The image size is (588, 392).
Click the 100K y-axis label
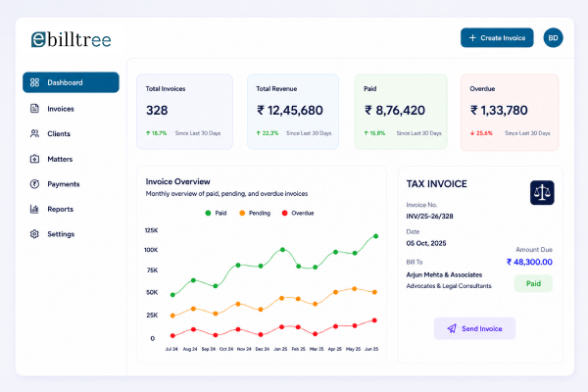[x=151, y=250]
